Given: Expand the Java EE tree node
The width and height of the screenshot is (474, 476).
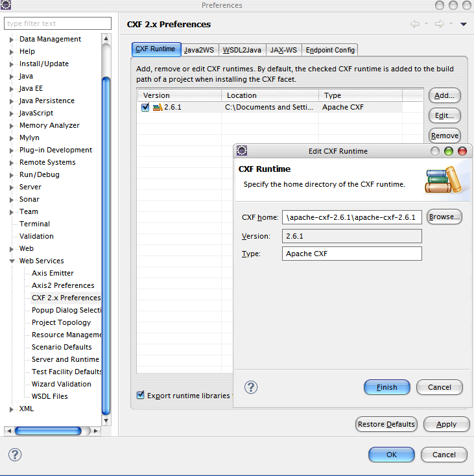Looking at the screenshot, I should [11, 89].
